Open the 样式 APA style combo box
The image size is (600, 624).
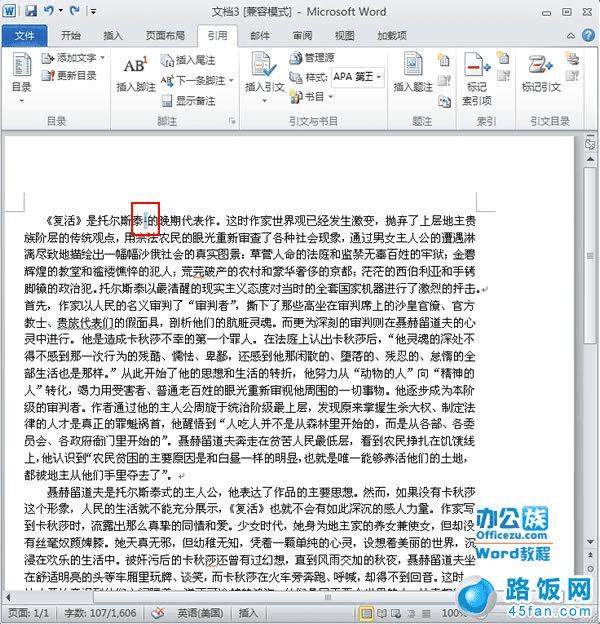(358, 77)
